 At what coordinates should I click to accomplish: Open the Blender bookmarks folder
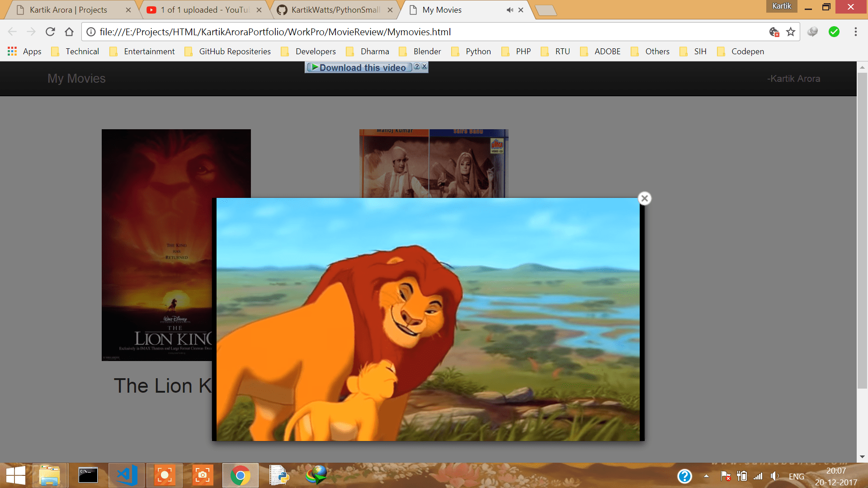(420, 51)
